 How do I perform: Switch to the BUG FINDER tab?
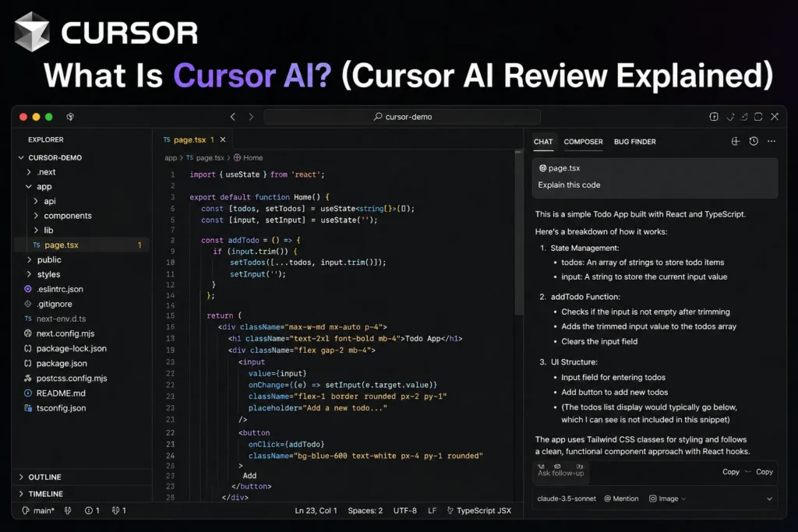tap(634, 142)
